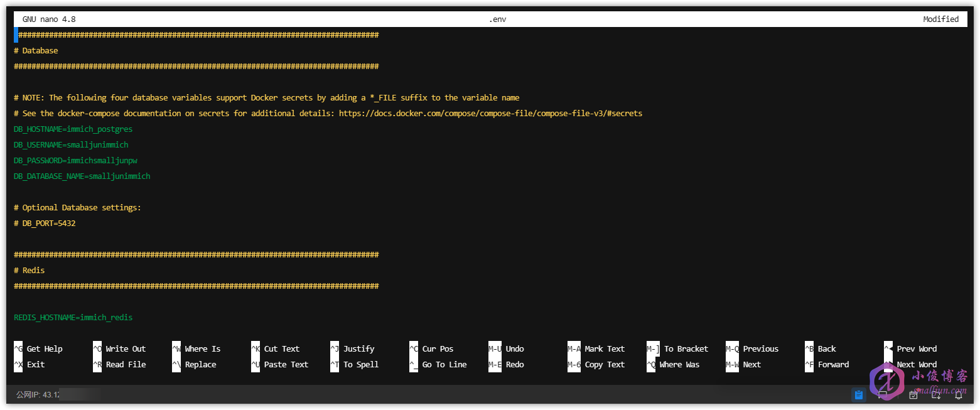This screenshot has height=410, width=980.
Task: Click the '# NOTE: The following four database' comment
Action: click(x=266, y=98)
